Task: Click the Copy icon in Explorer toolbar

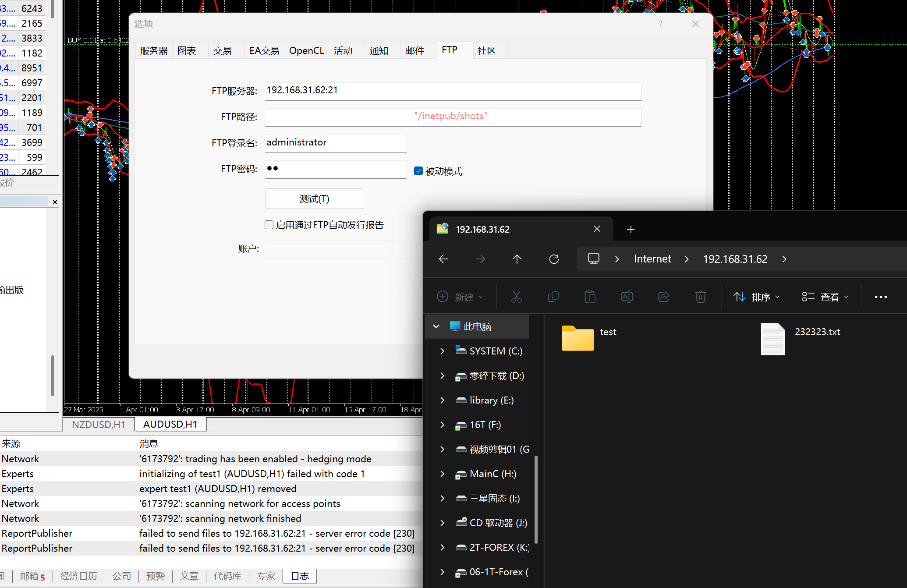Action: tap(553, 297)
